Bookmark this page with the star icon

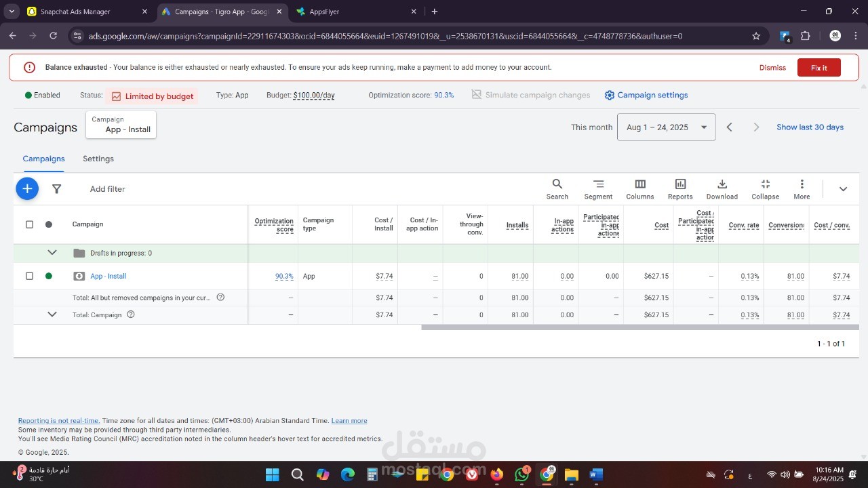coord(756,36)
